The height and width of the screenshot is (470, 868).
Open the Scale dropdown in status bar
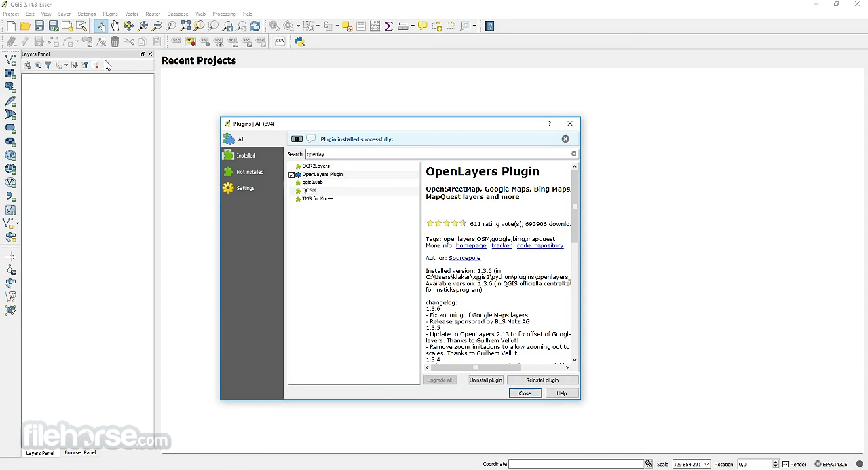pyautogui.click(x=707, y=464)
